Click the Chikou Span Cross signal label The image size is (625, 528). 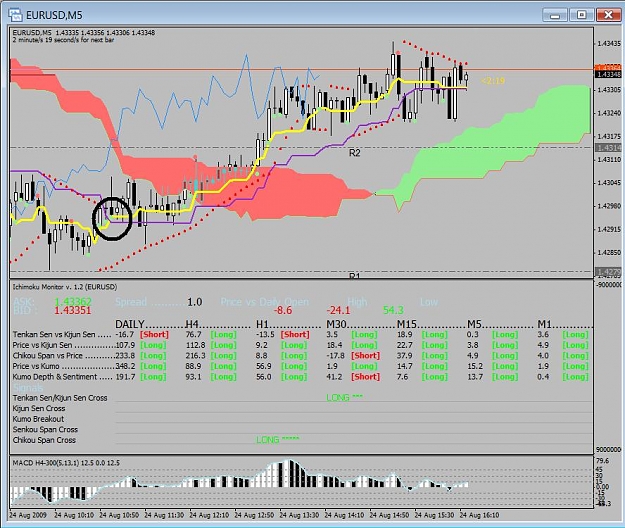click(x=44, y=440)
